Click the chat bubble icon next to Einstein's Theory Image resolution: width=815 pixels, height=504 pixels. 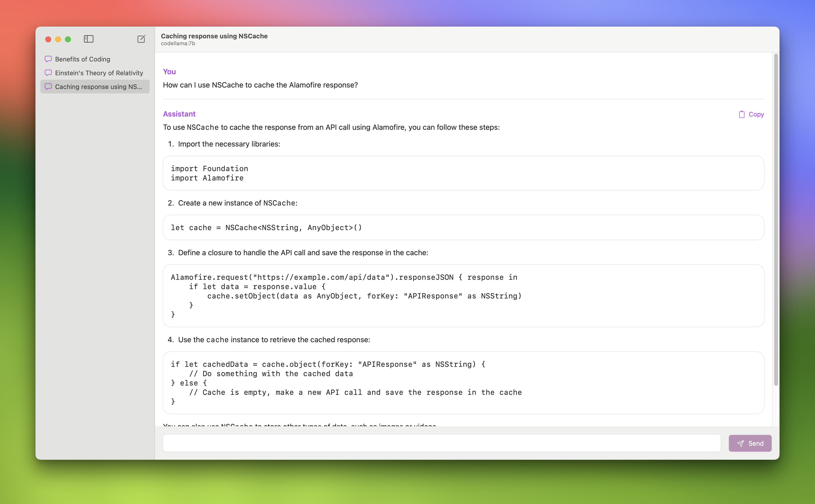pos(48,73)
